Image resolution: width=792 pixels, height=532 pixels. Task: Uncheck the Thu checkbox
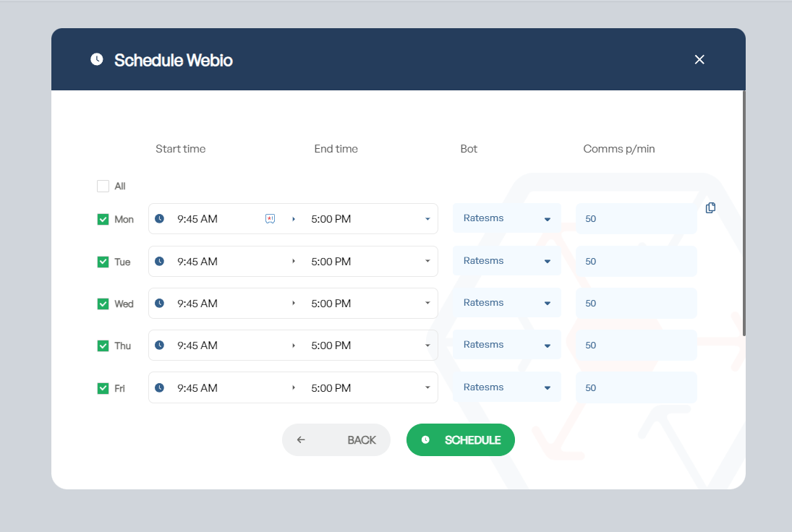pos(103,346)
